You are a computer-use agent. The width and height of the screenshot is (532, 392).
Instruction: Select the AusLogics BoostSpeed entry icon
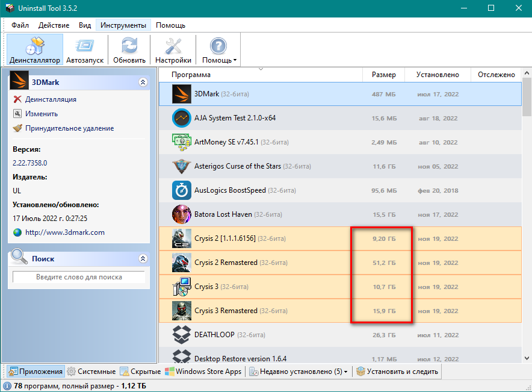pyautogui.click(x=182, y=190)
